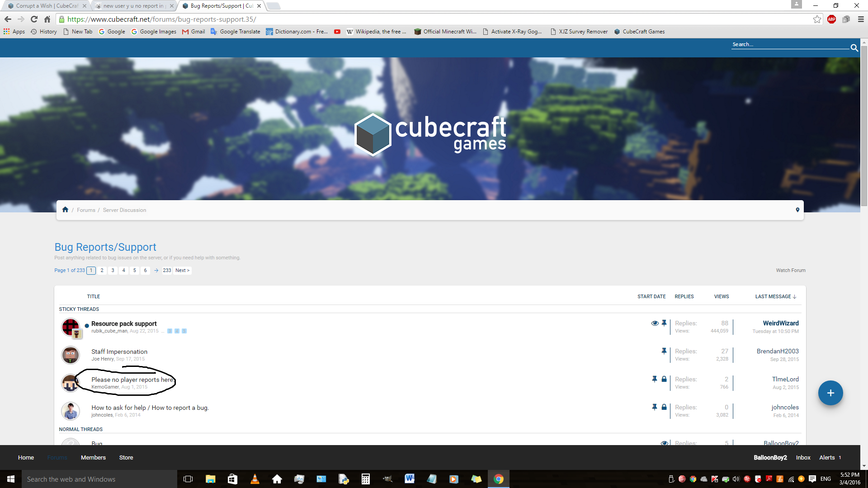Click the pin icon on Staff Impersonation row
The image size is (868, 488).
click(664, 351)
